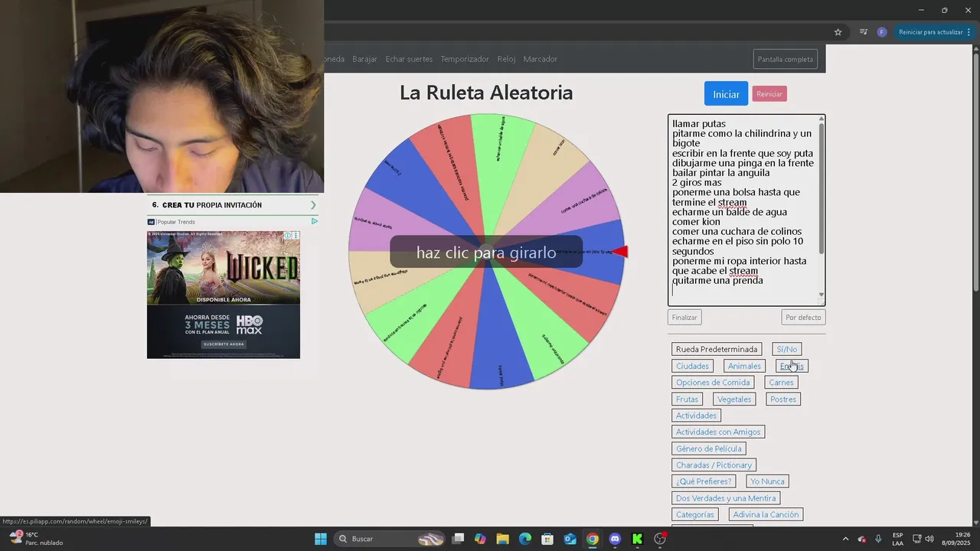980x551 pixels.
Task: Launch Microsoft Edge from the taskbar
Action: coord(525,539)
